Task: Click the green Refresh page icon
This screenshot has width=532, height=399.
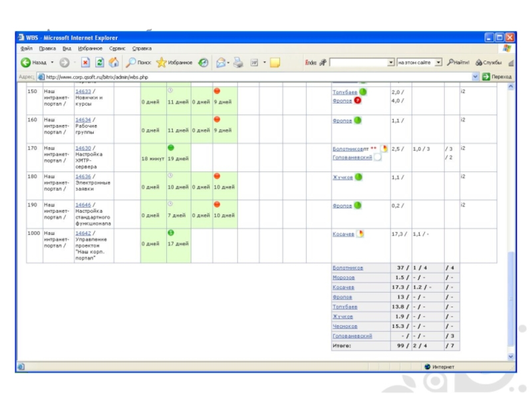Action: coord(100,63)
